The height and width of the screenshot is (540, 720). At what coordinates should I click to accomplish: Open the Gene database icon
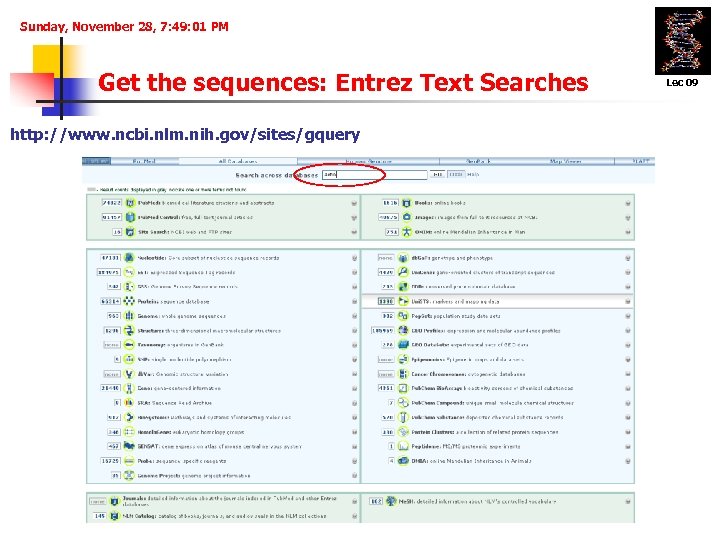click(129, 388)
